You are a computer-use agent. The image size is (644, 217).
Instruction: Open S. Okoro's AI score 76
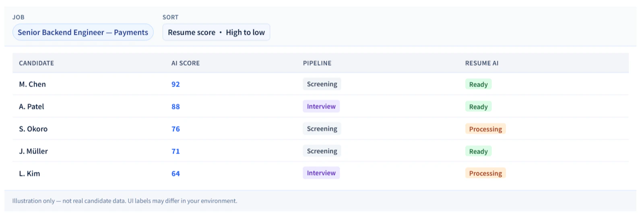click(175, 129)
